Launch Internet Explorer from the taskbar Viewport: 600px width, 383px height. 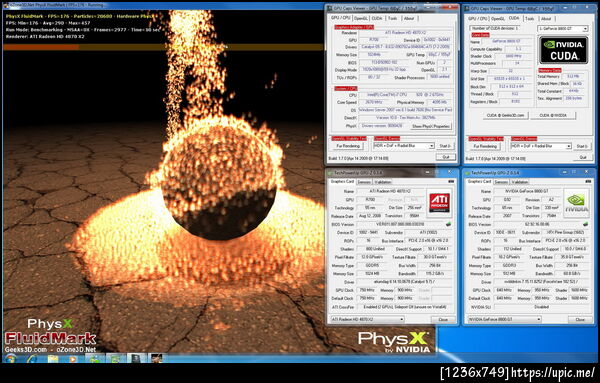[x=32, y=359]
